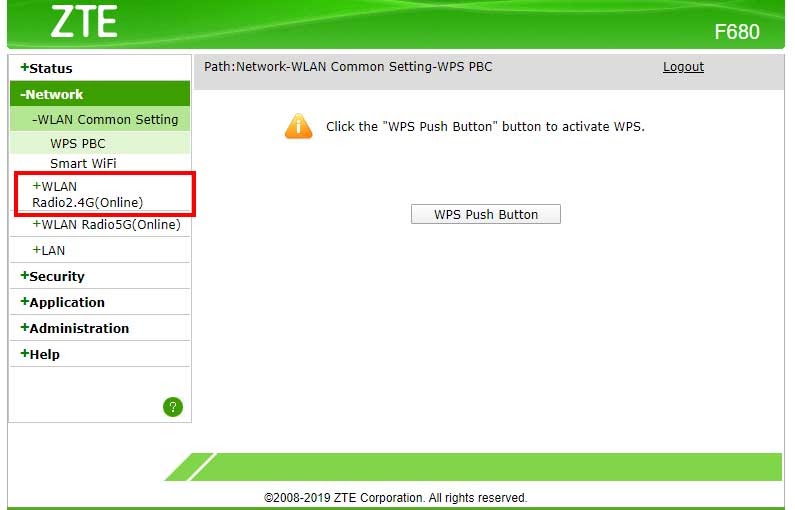Click the Path:Network-WLAN Common Setting-WPS PBC text
Screen dimensions: 795x510
[x=348, y=66]
